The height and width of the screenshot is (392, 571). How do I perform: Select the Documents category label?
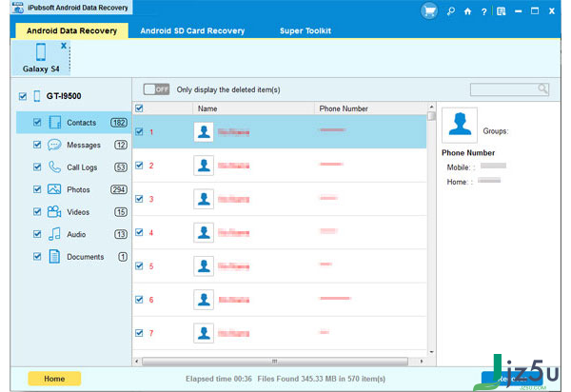coord(86,257)
